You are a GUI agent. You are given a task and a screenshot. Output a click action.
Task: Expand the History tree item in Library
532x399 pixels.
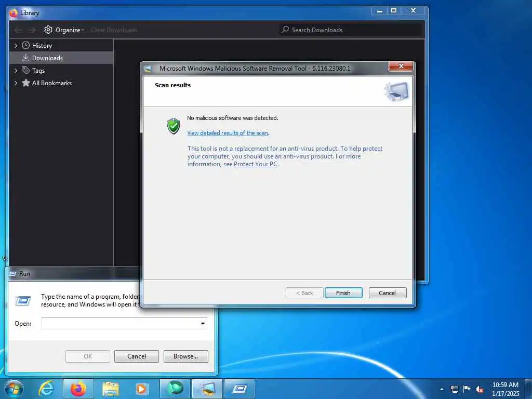pos(16,46)
